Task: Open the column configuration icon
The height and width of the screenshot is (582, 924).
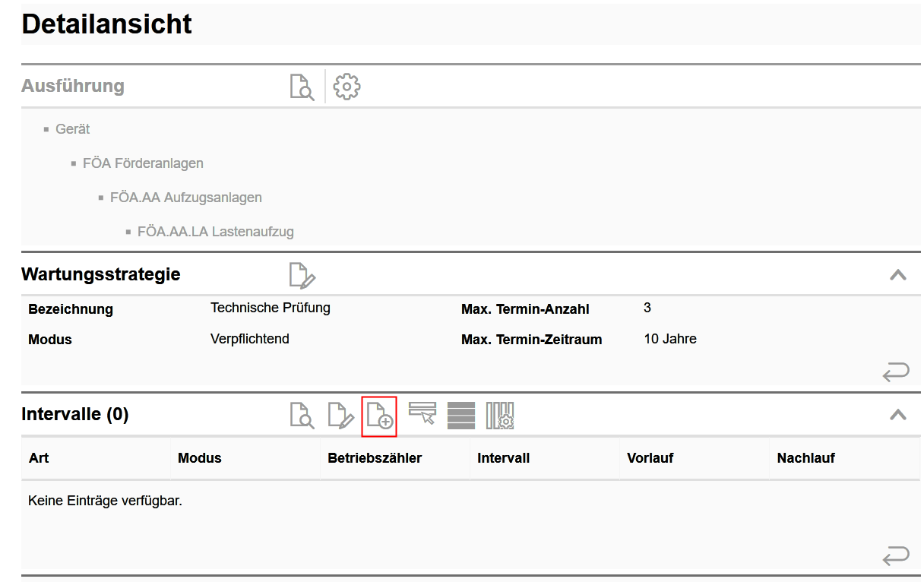Action: pos(500,416)
